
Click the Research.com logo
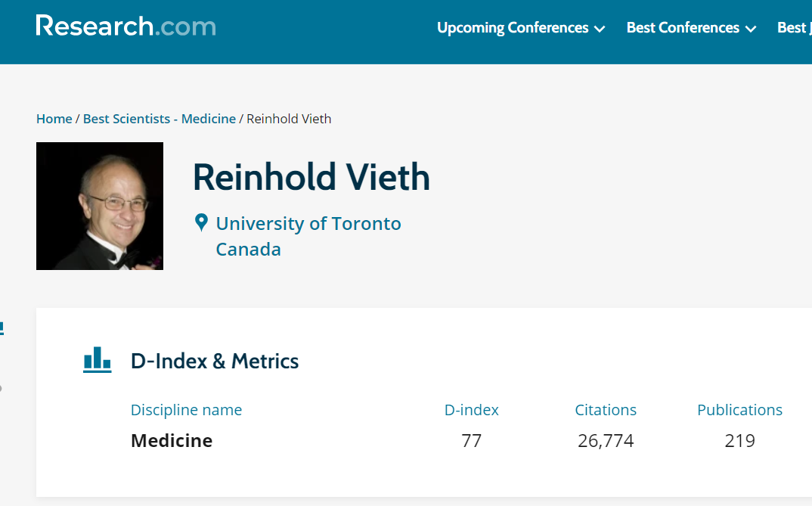tap(126, 26)
